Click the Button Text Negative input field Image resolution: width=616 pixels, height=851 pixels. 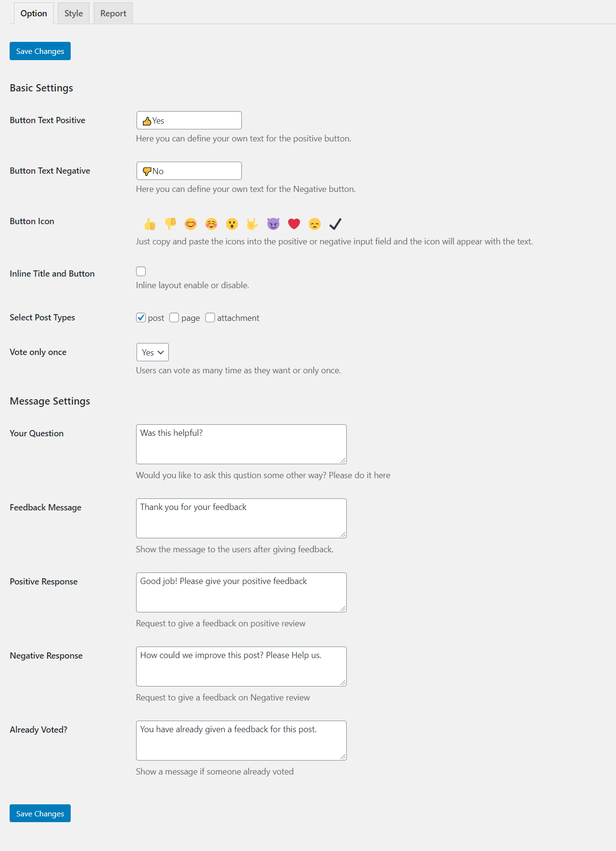pyautogui.click(x=189, y=171)
